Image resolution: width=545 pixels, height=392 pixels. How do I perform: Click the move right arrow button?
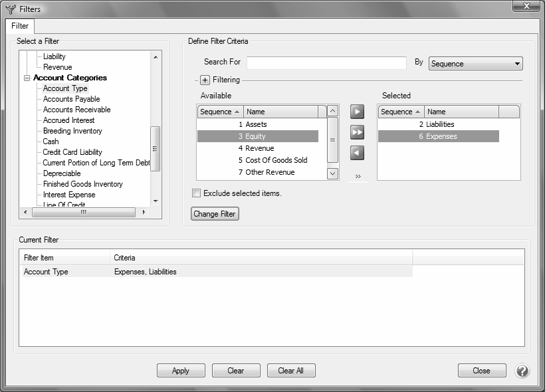[358, 112]
